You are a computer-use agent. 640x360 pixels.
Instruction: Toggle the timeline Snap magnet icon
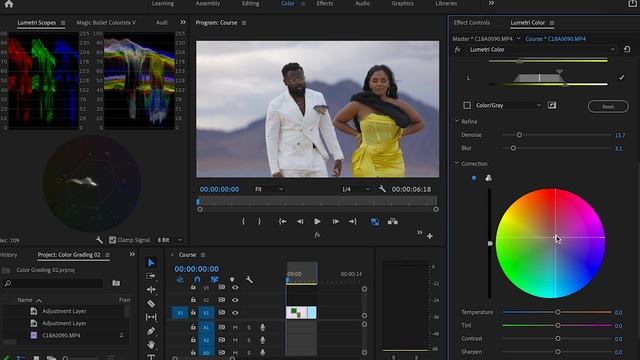pyautogui.click(x=197, y=280)
